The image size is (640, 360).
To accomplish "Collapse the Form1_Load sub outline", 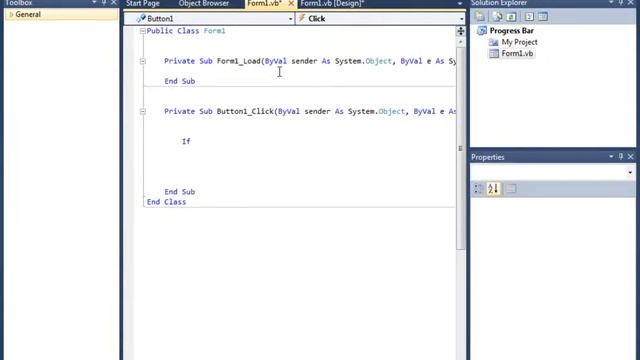I will 142,61.
